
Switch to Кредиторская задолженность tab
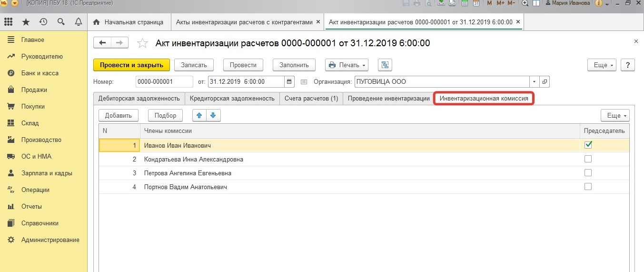[232, 99]
